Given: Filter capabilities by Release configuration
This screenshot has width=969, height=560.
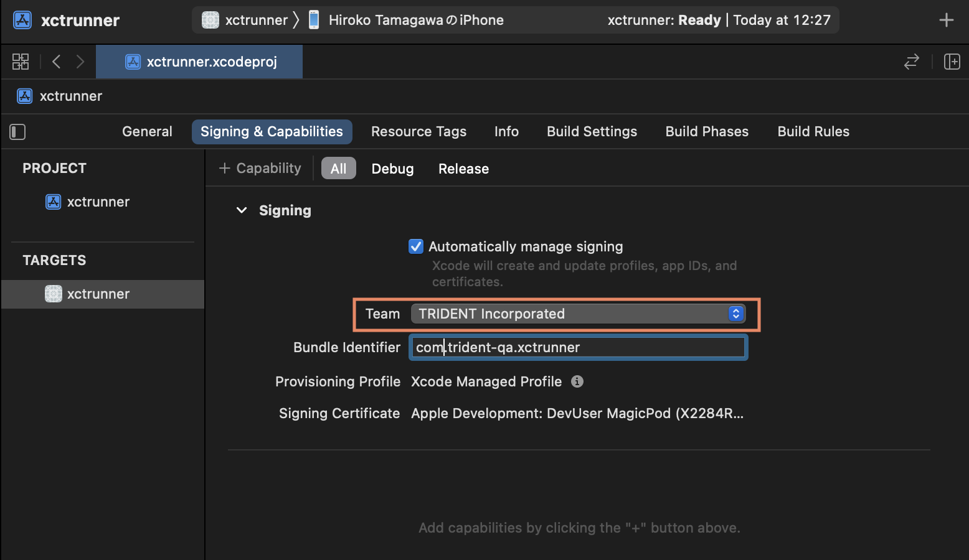Looking at the screenshot, I should coord(463,169).
